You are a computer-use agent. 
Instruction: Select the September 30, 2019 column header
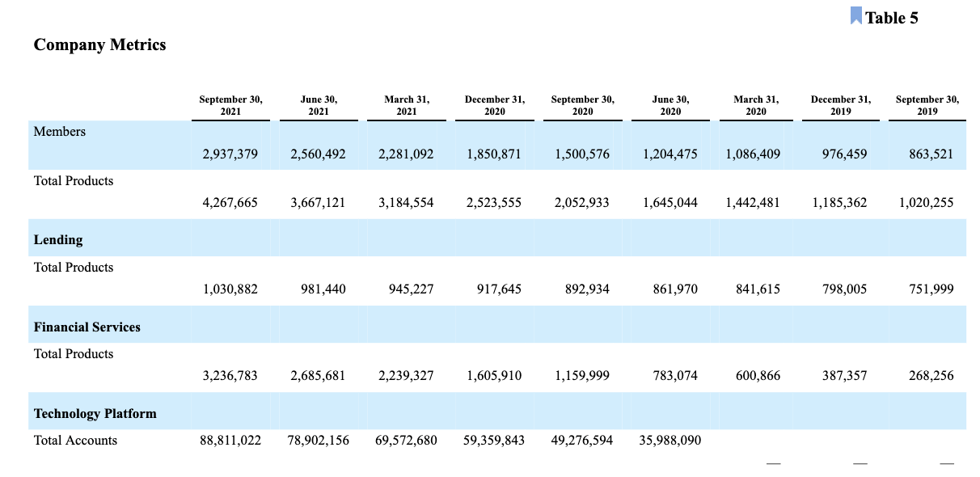coord(927,105)
